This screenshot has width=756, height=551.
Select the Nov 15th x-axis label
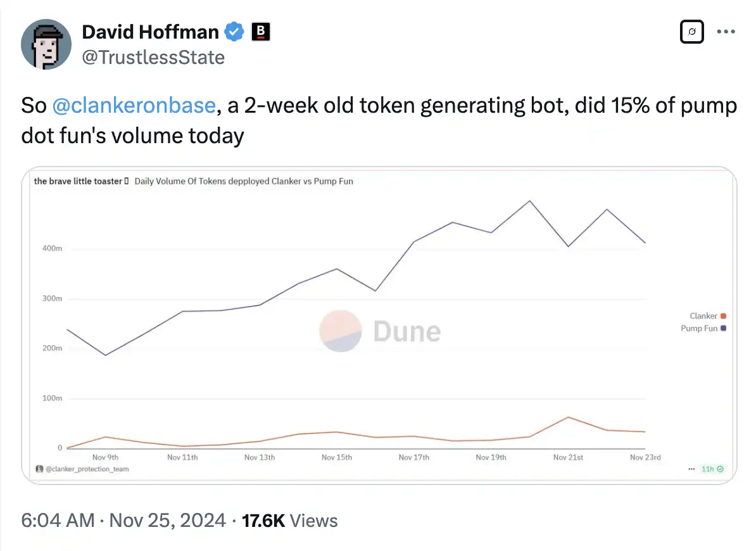(337, 457)
